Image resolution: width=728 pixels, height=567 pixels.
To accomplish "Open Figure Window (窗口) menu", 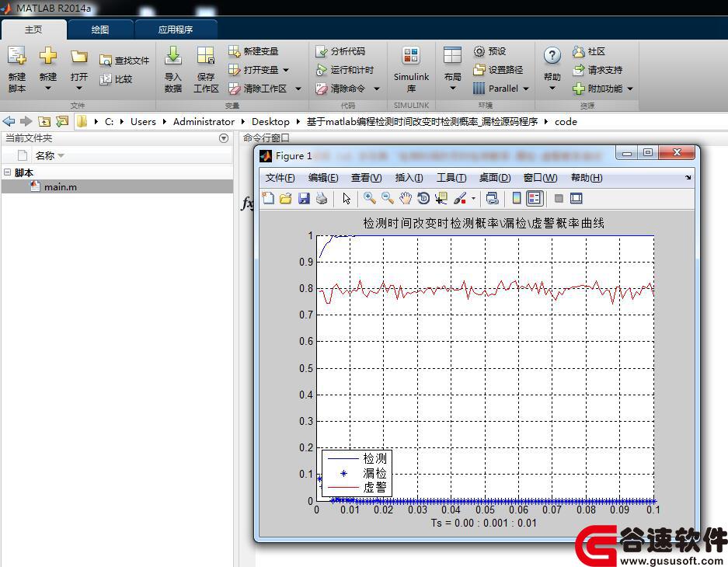I will click(540, 178).
